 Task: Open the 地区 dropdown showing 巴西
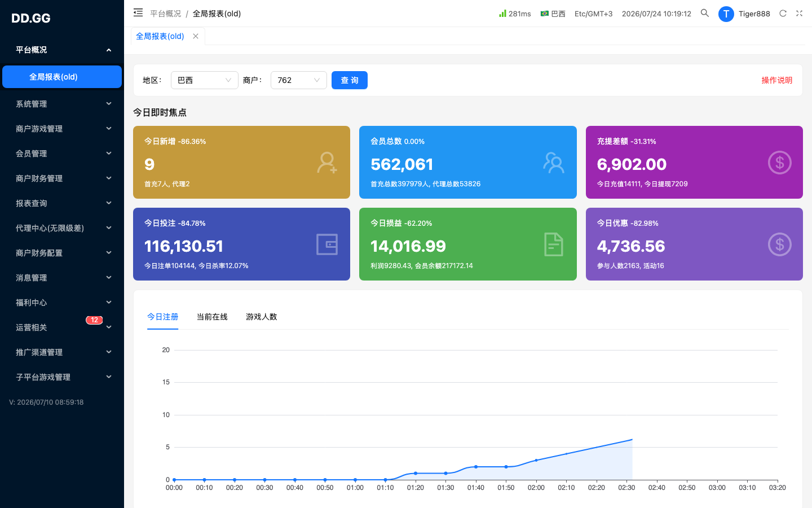[205, 80]
